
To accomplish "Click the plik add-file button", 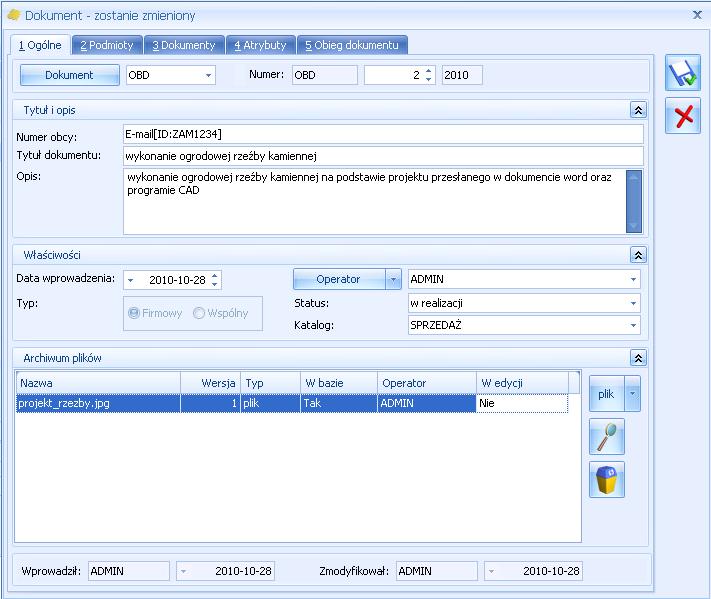I will [607, 394].
